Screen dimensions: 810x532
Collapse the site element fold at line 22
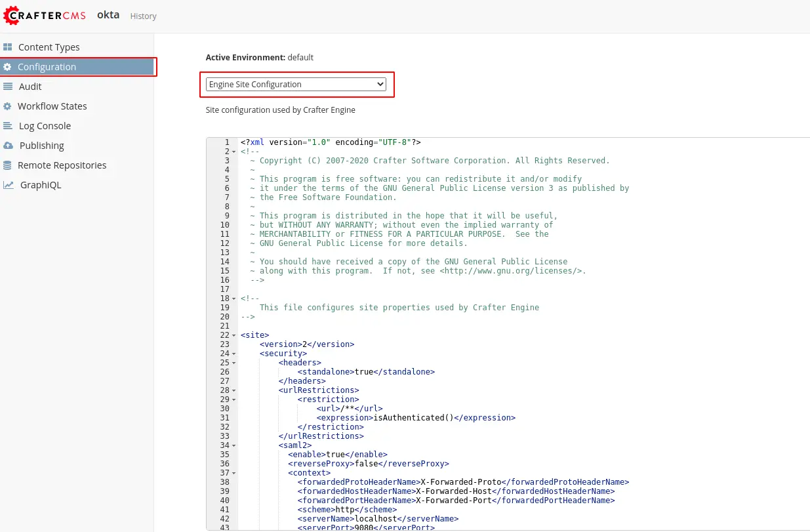(x=234, y=335)
